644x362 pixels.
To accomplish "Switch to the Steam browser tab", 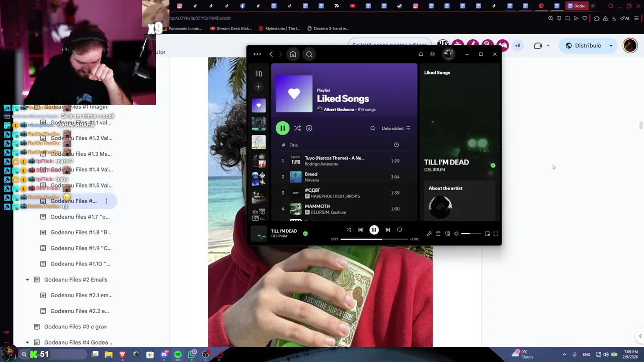I will (399, 6).
